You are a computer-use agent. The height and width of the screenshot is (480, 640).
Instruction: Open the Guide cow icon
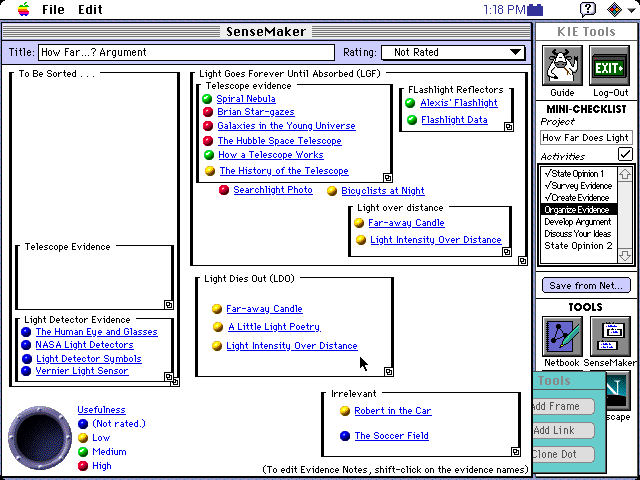(x=562, y=65)
